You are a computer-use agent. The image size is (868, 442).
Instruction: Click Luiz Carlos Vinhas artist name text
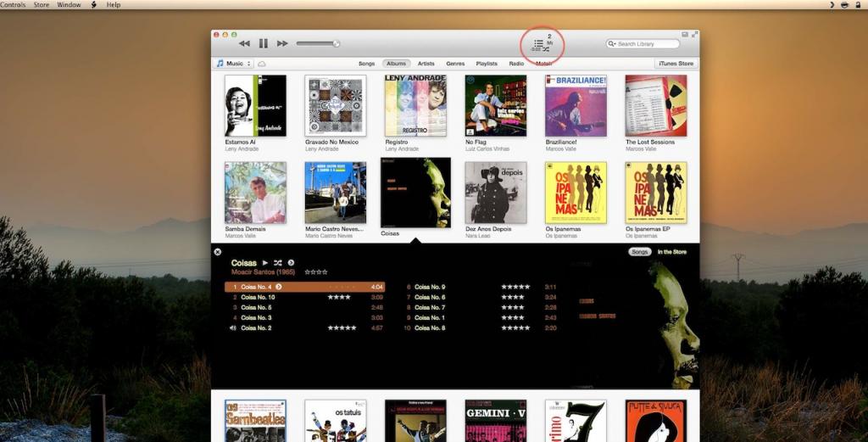click(487, 149)
